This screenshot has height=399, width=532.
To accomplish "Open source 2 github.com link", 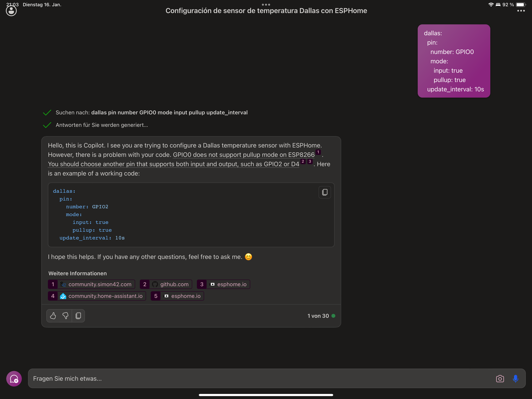I will point(166,284).
